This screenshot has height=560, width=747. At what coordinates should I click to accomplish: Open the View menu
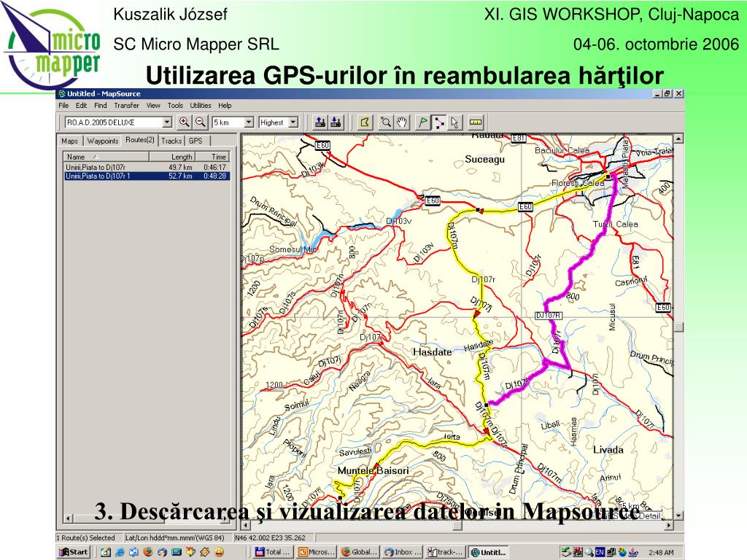click(153, 105)
